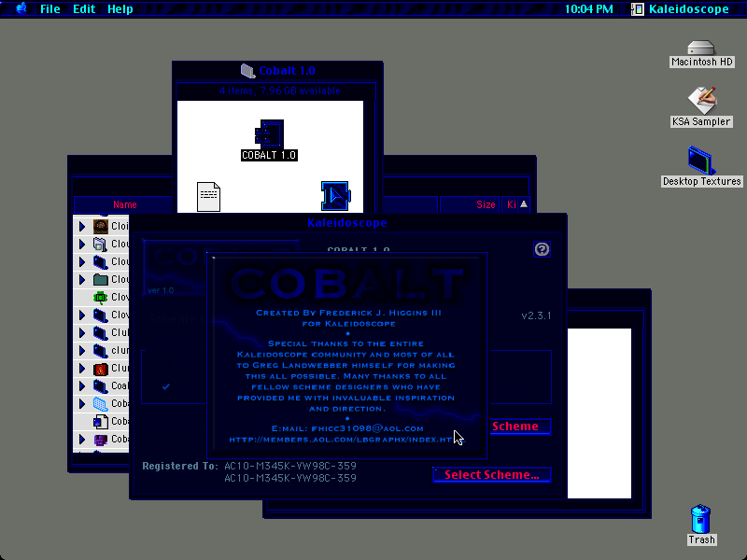This screenshot has height=560, width=747.
Task: Expand the row with the dark teal folder
Action: pyautogui.click(x=82, y=279)
